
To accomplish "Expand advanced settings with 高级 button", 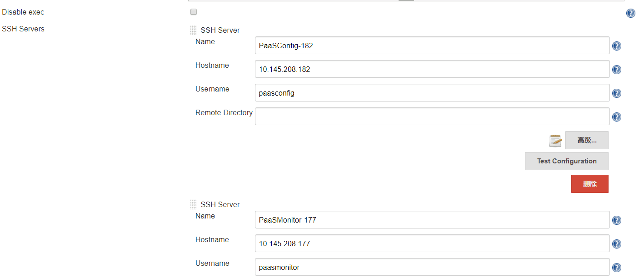I will coord(587,140).
